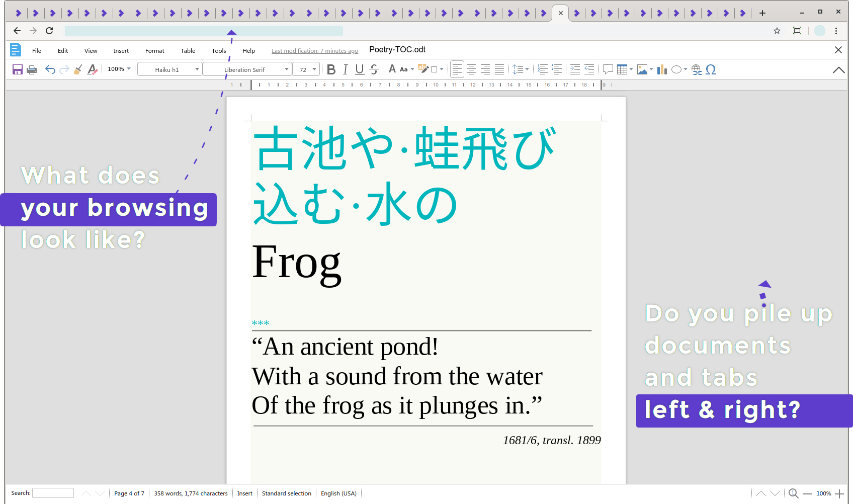Toggle bold formatting
Image resolution: width=853 pixels, height=504 pixels.
(x=331, y=69)
